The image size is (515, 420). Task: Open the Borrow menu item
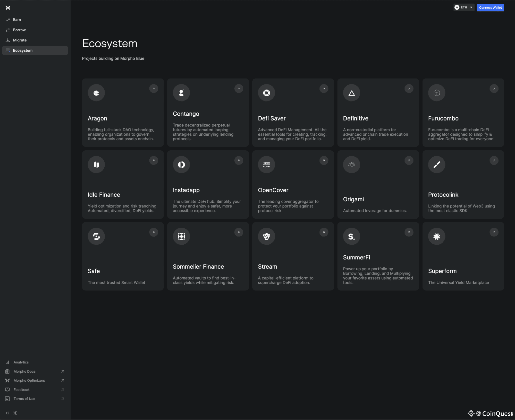coord(19,30)
